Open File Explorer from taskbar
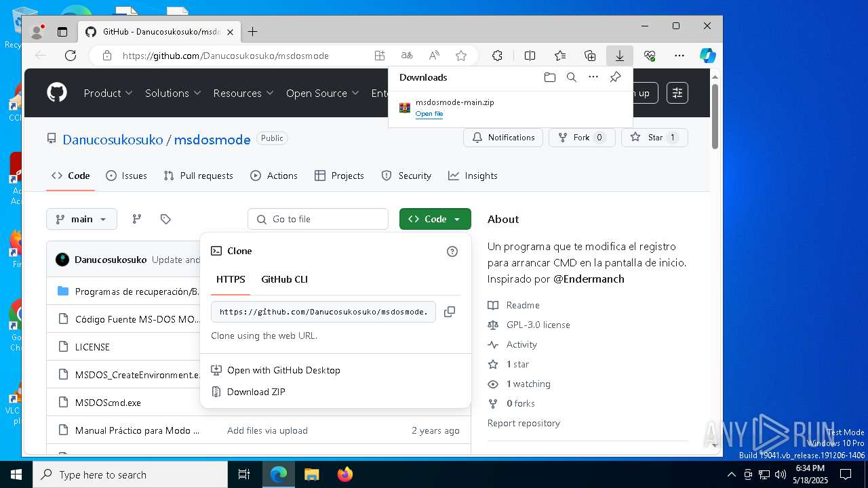The width and height of the screenshot is (868, 488). (311, 474)
